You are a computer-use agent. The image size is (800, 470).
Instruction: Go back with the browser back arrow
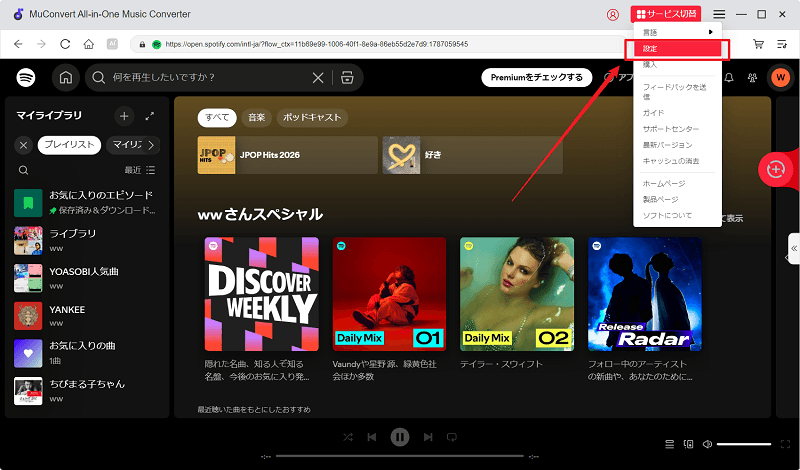[18, 44]
